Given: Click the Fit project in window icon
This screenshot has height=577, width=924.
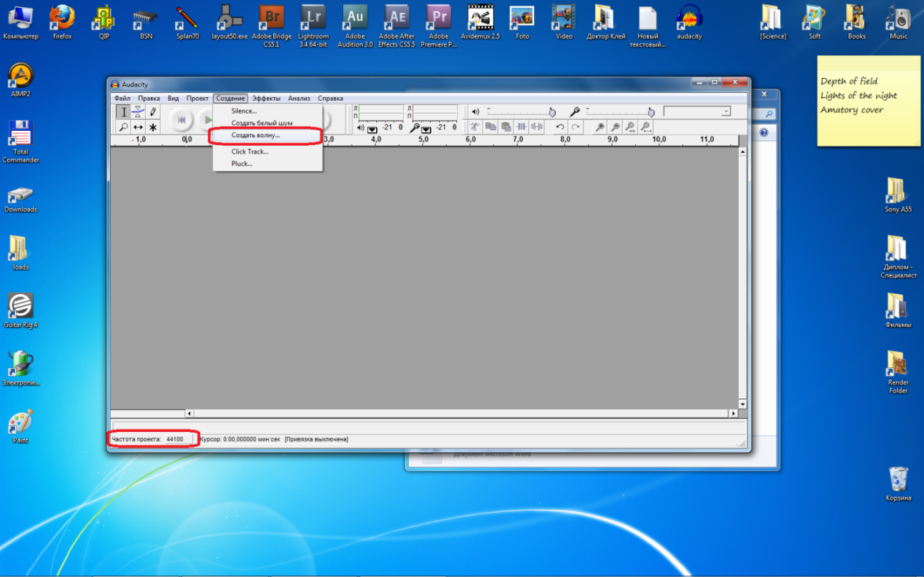Looking at the screenshot, I should [x=646, y=127].
